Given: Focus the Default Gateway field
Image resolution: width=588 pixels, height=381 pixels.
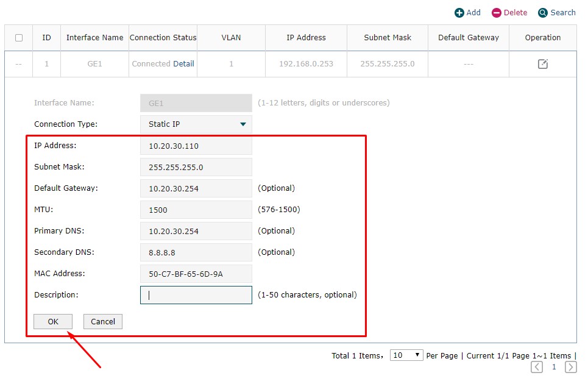Looking at the screenshot, I should [196, 188].
